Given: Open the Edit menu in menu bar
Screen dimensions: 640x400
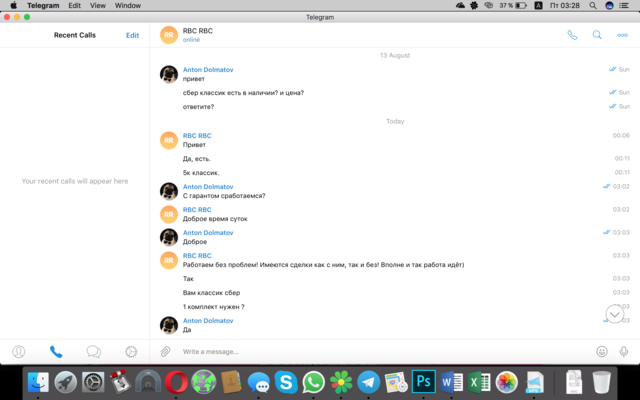Looking at the screenshot, I should (x=74, y=6).
